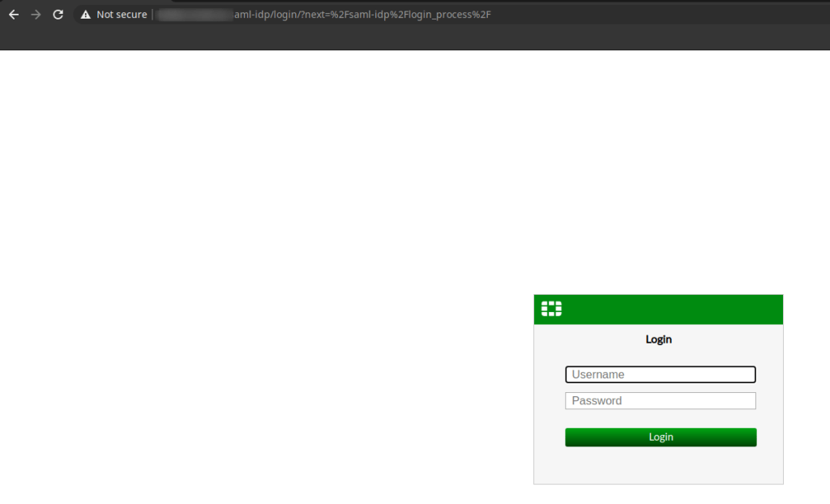Click into the Password field
Viewport: 830px width, 504px height.
[660, 400]
